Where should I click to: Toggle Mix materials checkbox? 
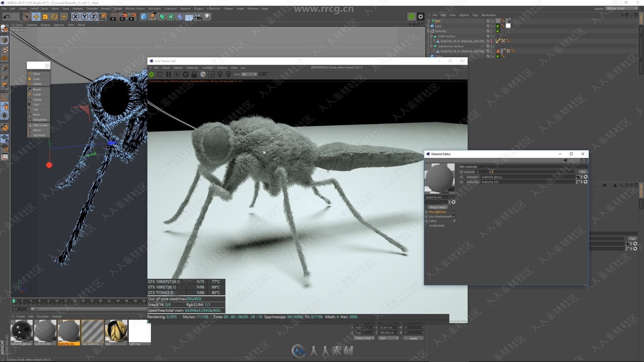pos(454,212)
